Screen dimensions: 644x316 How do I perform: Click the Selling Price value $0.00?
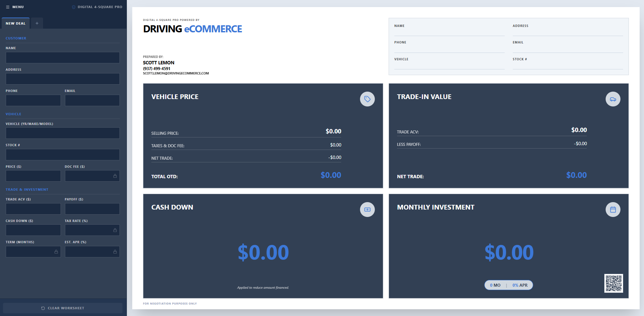333,131
